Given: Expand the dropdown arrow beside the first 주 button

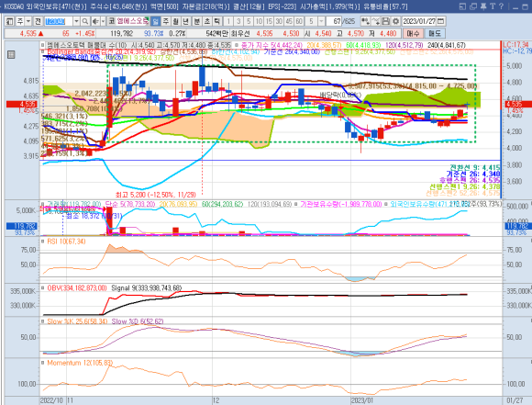Looking at the screenshot, I should [28, 21].
